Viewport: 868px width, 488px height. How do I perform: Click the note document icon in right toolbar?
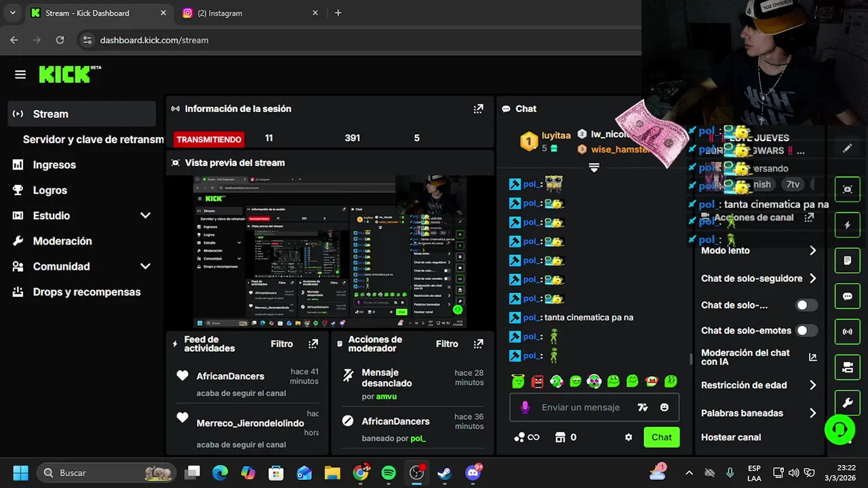[x=848, y=260]
